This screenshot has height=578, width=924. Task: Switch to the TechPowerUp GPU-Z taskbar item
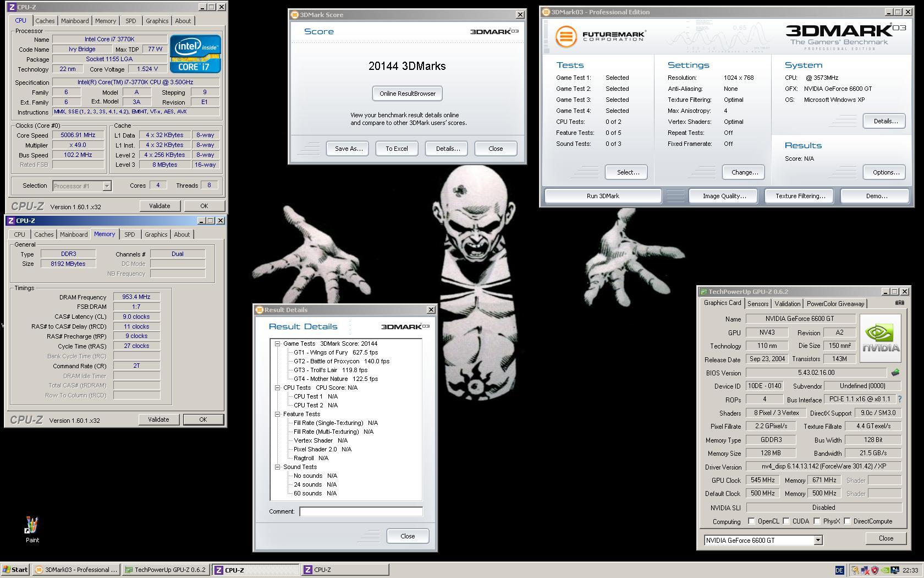point(166,570)
